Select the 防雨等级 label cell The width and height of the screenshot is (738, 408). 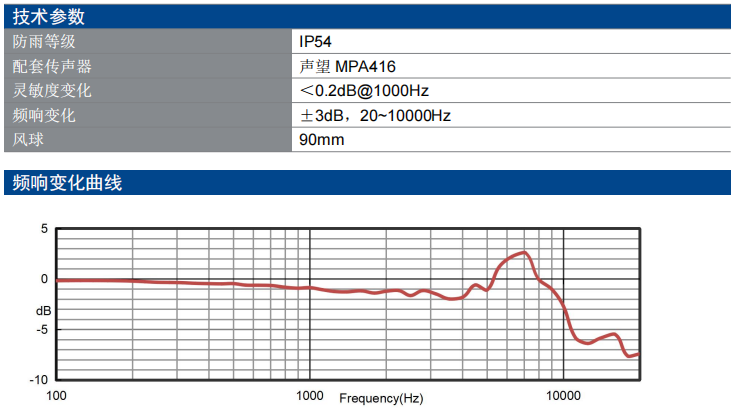click(44, 42)
